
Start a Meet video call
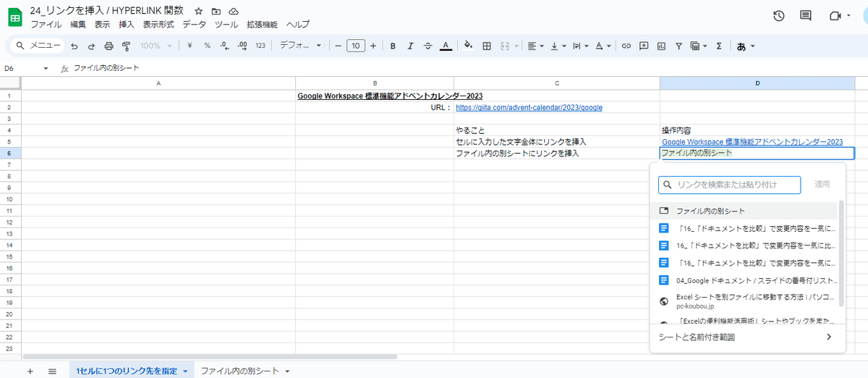[835, 16]
